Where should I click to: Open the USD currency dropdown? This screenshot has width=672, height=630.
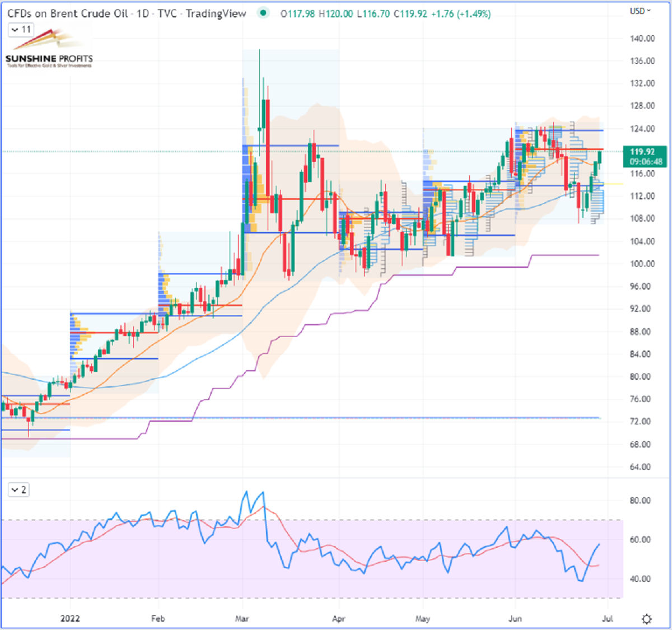pyautogui.click(x=640, y=11)
